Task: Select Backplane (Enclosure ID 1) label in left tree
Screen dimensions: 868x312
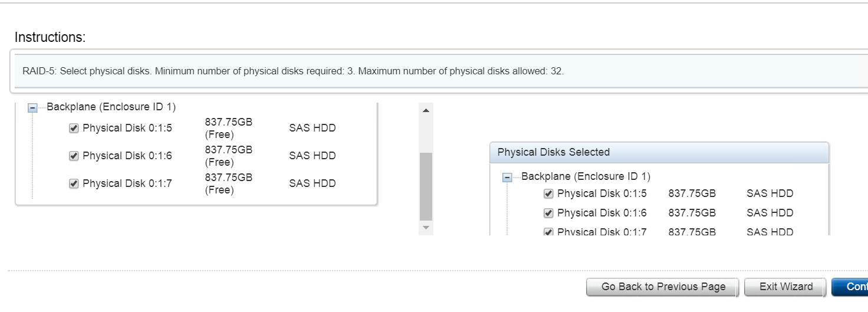Action: [x=111, y=107]
